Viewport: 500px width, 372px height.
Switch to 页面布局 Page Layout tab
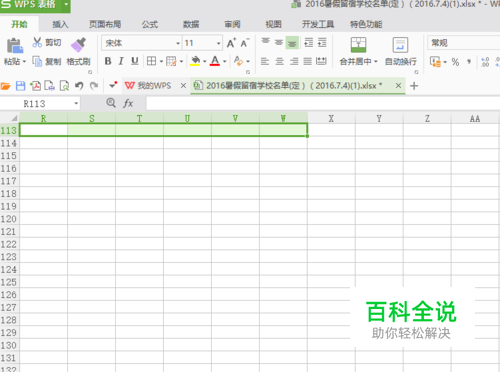tap(105, 24)
